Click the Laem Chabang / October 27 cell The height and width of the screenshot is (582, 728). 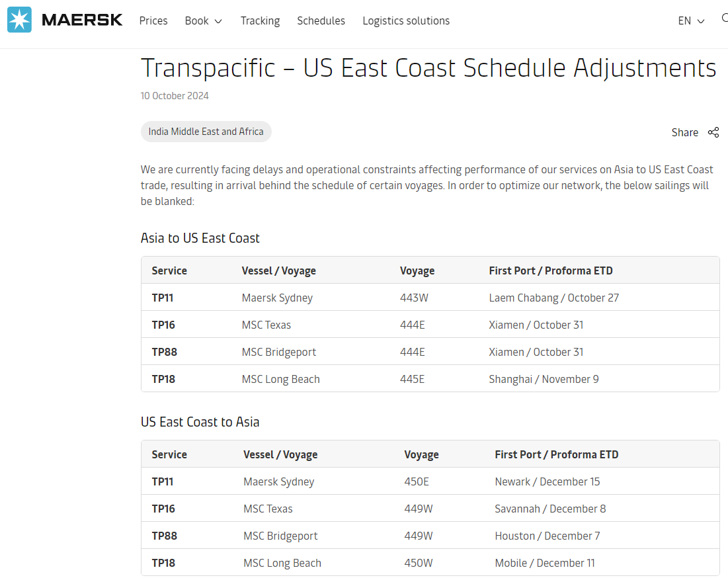point(553,298)
